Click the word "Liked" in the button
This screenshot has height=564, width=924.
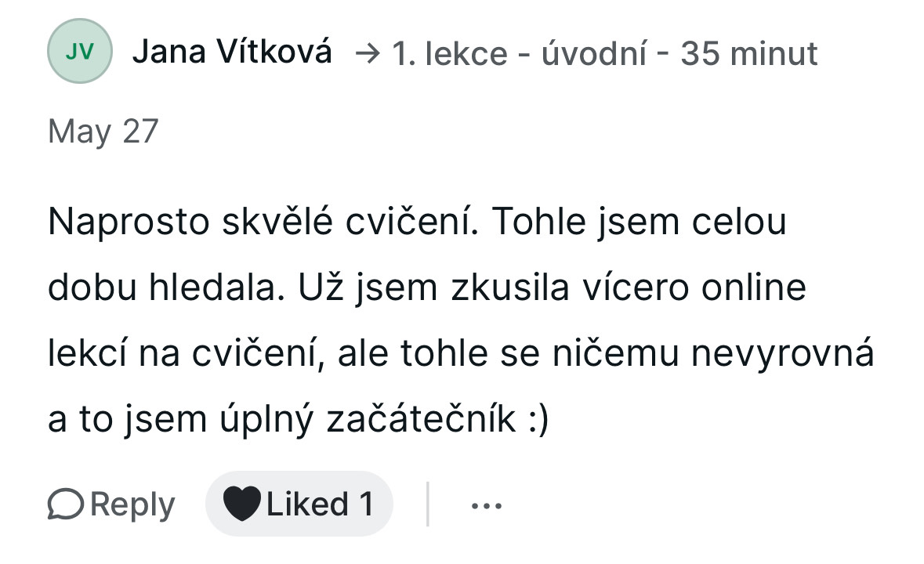[x=307, y=504]
